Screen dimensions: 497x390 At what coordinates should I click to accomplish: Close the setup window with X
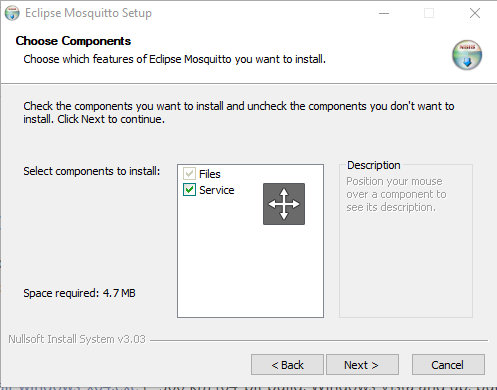pyautogui.click(x=475, y=13)
